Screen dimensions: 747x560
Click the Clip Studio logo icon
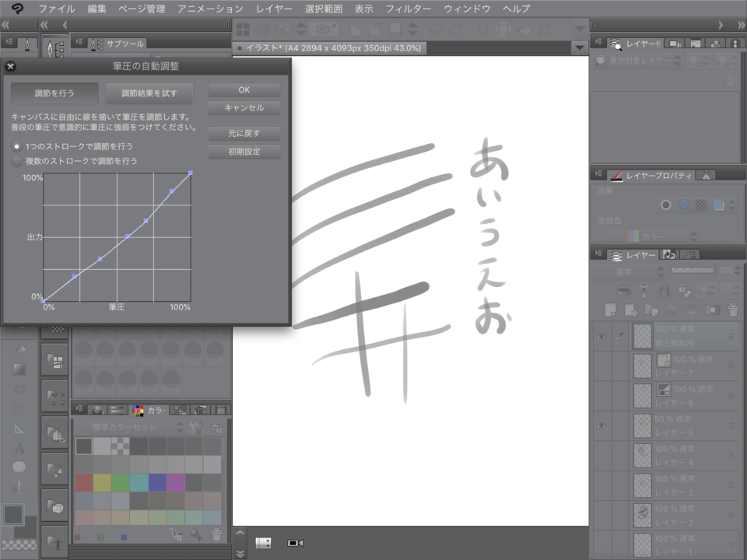[16, 9]
